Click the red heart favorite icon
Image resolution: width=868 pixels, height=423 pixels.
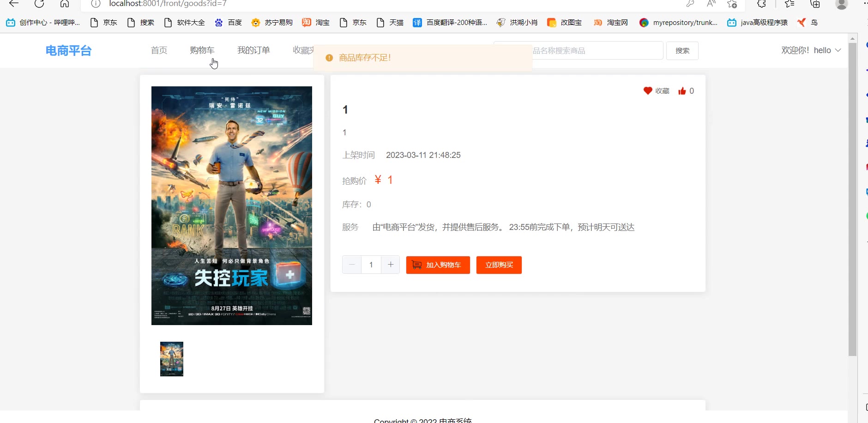[648, 91]
